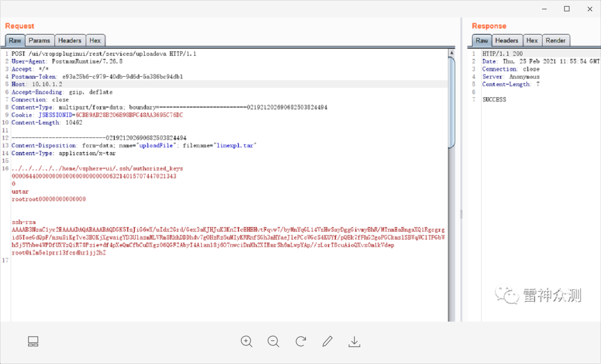Switch to the Response Hex tab
Image resolution: width=601 pixels, height=364 pixels.
click(532, 40)
